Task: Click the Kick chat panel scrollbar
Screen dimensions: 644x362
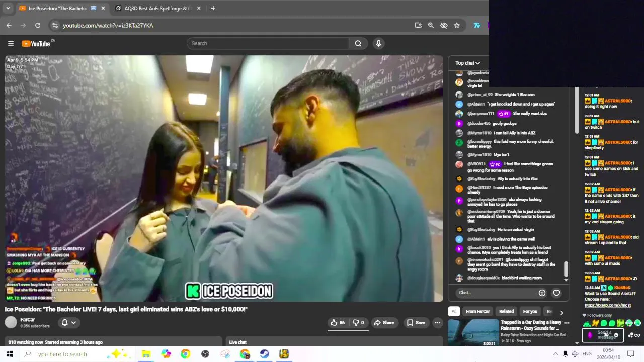Action: (x=577, y=110)
